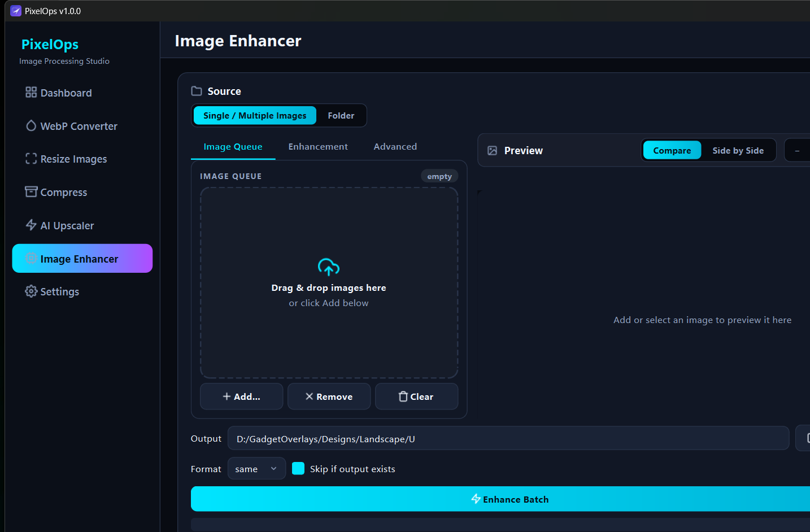Click the 'empty' queue status badge

click(439, 176)
